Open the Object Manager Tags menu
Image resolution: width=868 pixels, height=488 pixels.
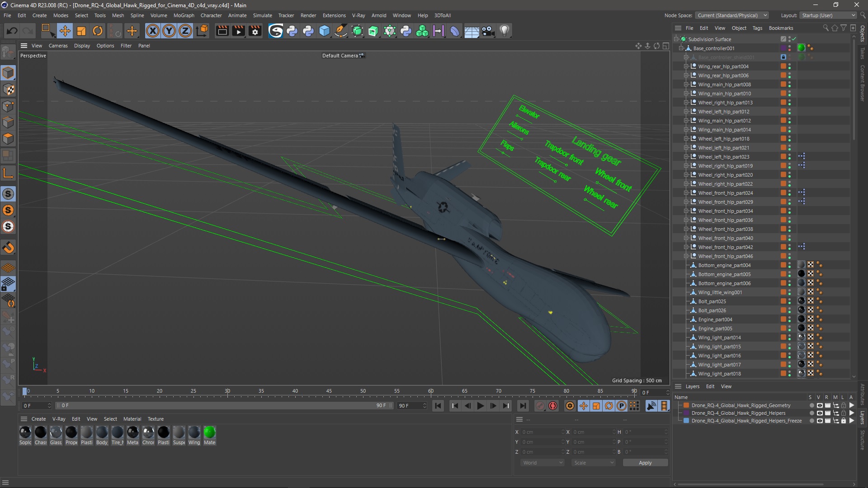757,28
